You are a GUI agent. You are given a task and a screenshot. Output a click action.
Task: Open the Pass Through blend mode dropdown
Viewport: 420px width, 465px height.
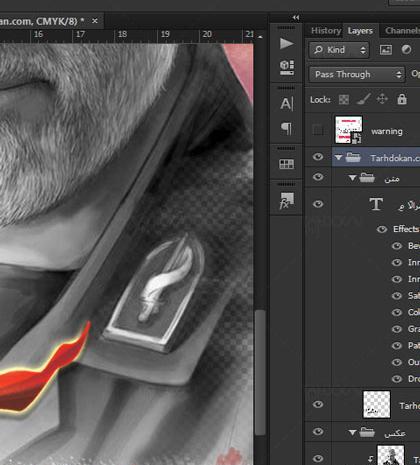357,74
